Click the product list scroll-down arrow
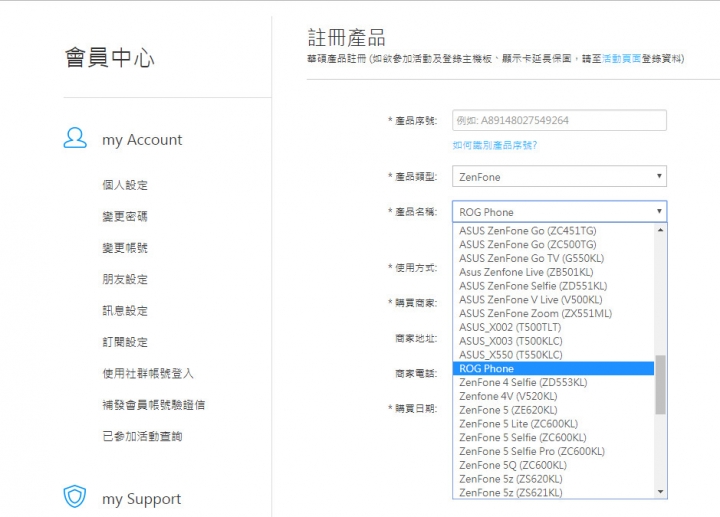This screenshot has width=720, height=517. (660, 492)
